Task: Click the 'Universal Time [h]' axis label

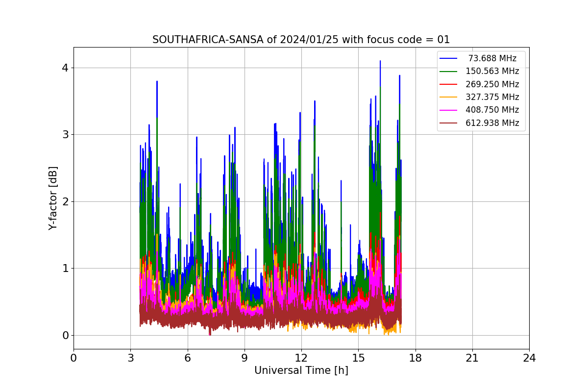Action: (301, 371)
